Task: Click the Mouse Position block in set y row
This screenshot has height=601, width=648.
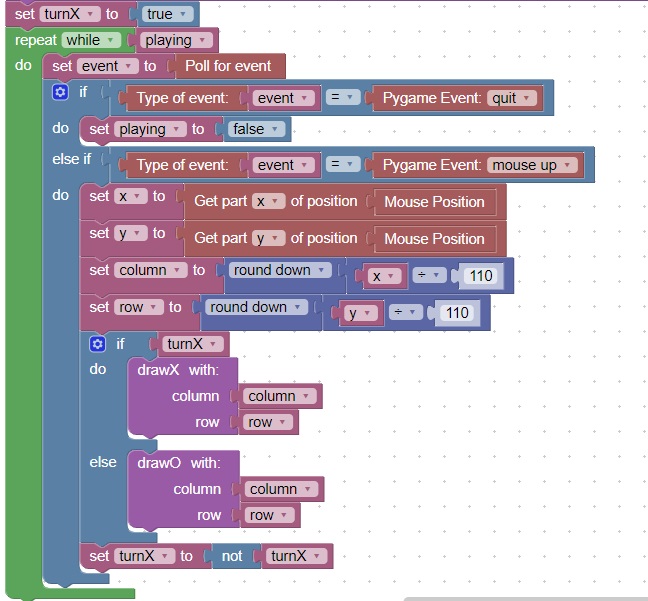Action: pyautogui.click(x=434, y=239)
